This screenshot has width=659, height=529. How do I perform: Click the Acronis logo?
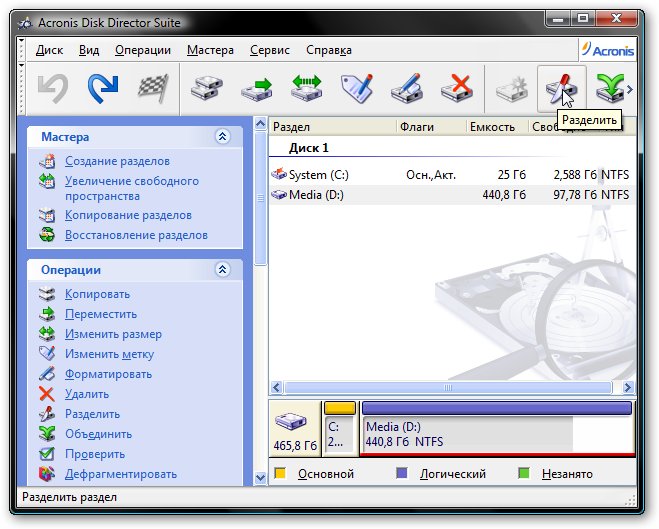[608, 50]
